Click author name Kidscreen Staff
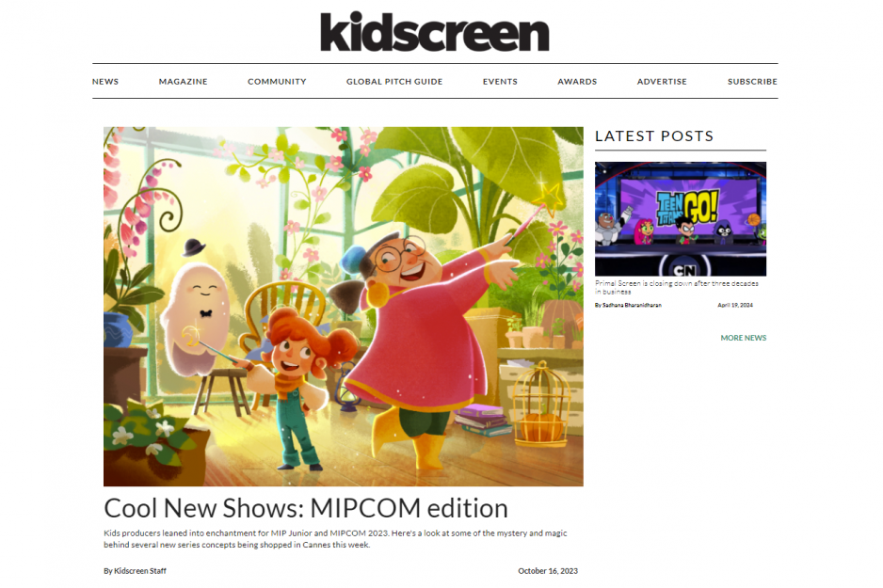The height and width of the screenshot is (588, 883). click(x=136, y=570)
